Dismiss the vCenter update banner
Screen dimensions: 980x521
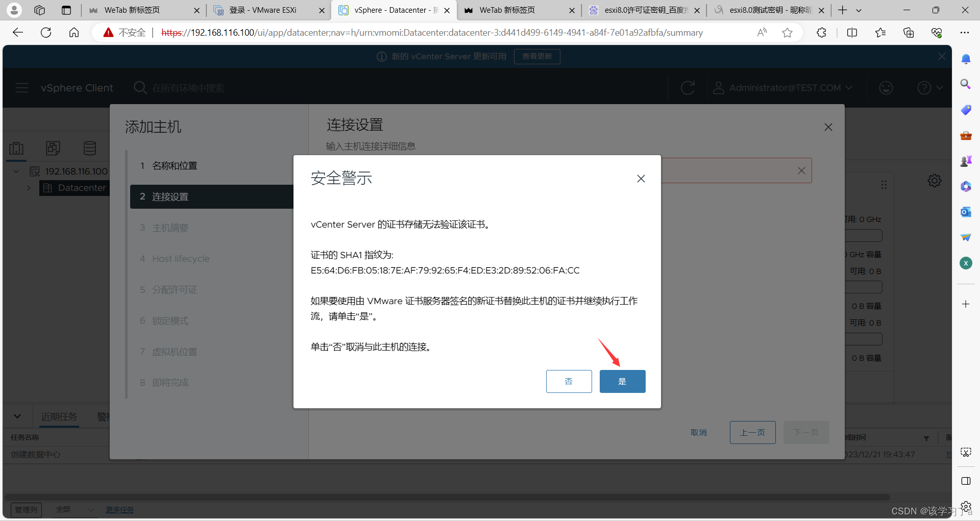pos(942,57)
